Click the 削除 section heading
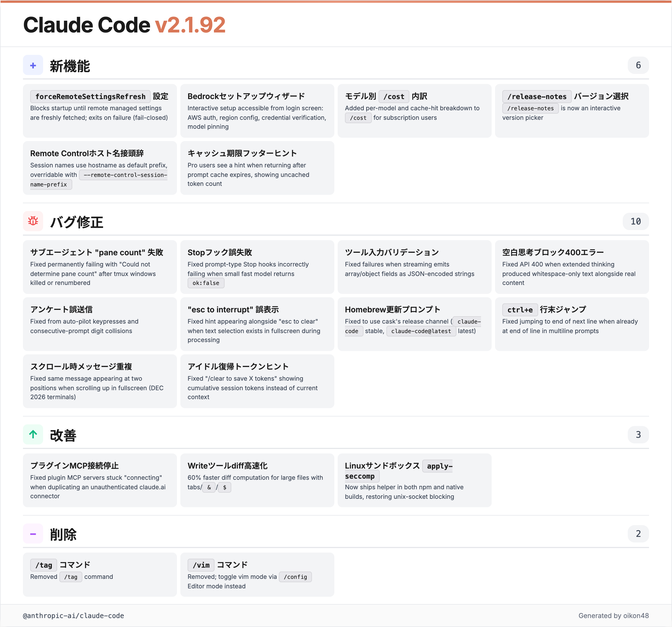 63,534
